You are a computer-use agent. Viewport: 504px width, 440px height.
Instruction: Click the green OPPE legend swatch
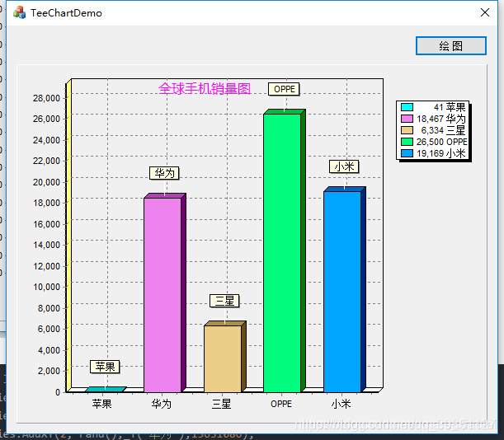(407, 142)
